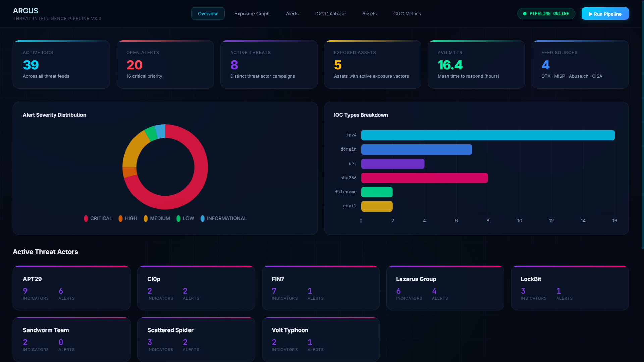Open the Exposed Assets stat card

click(372, 64)
